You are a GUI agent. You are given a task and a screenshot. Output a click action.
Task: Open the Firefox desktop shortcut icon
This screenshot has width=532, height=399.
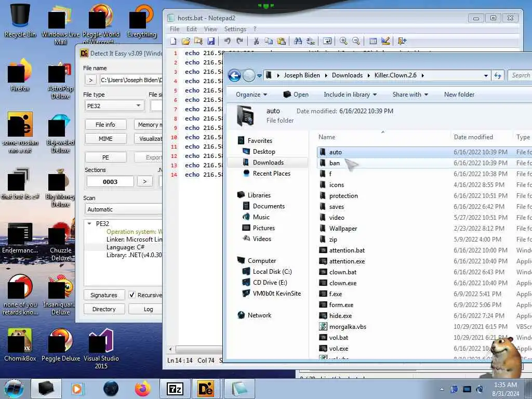(x=20, y=75)
